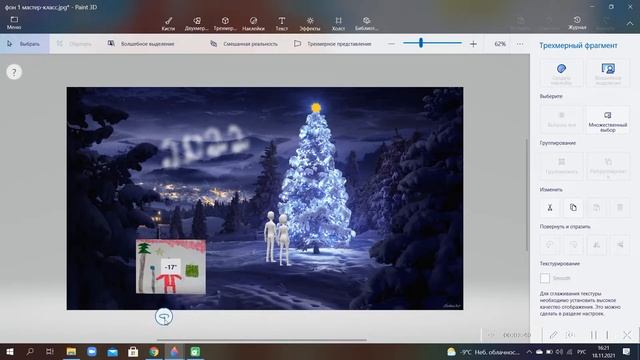Open the Двумерные фигуры 2D shapes tool
The height and width of the screenshot is (360, 640).
196,24
